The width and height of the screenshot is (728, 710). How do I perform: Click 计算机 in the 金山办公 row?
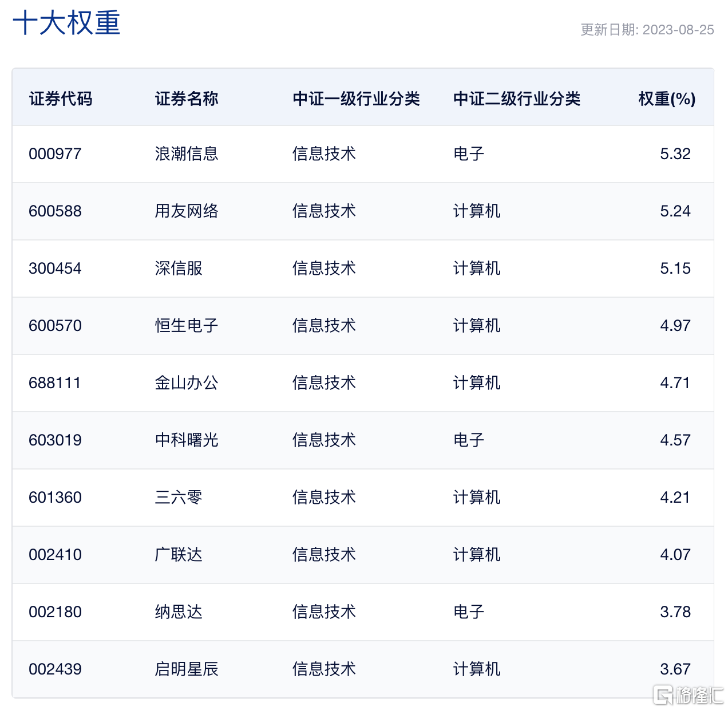coord(477,383)
